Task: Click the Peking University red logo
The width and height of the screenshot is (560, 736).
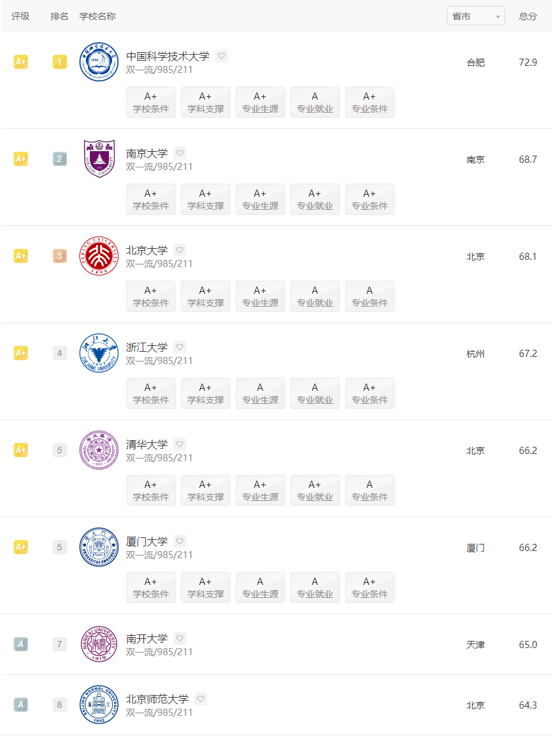Action: (x=99, y=256)
